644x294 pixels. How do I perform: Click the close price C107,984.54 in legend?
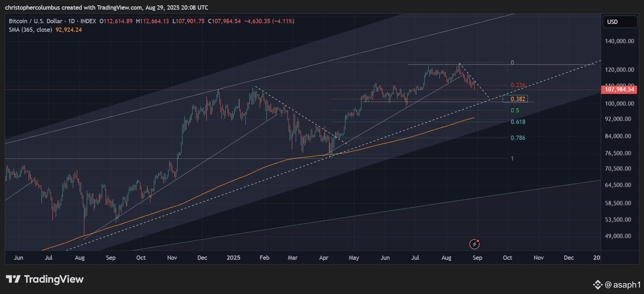click(224, 21)
